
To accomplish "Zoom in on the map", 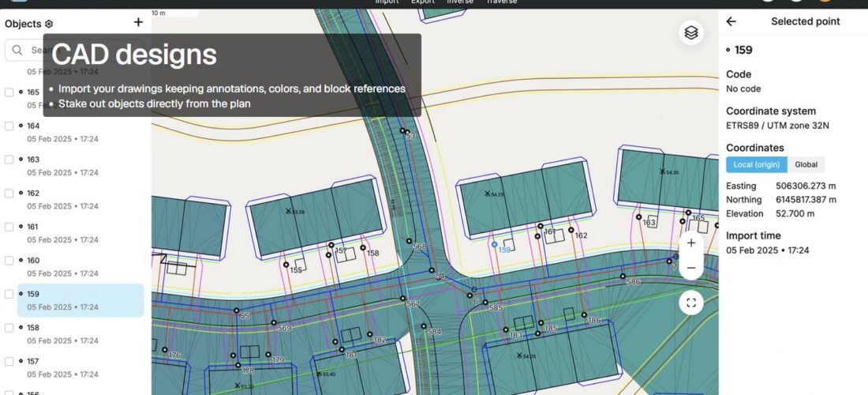I will pos(691,243).
